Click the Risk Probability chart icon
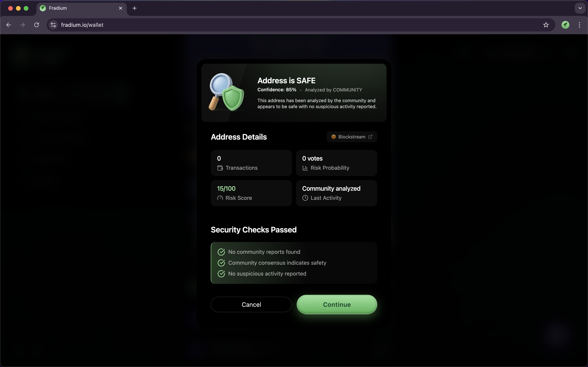The height and width of the screenshot is (367, 588). pos(305,168)
